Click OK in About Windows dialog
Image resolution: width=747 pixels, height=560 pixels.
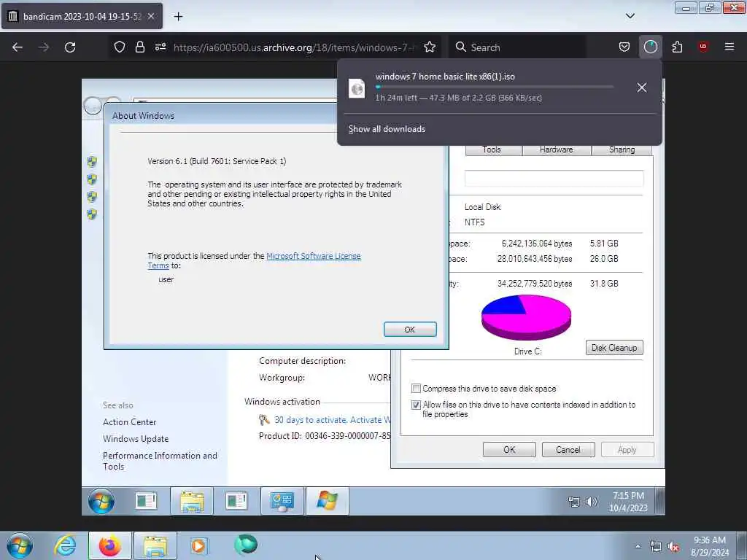[x=410, y=330]
